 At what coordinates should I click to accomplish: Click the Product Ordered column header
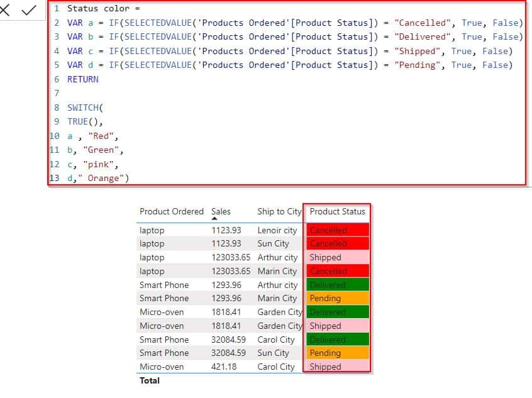[x=172, y=211]
